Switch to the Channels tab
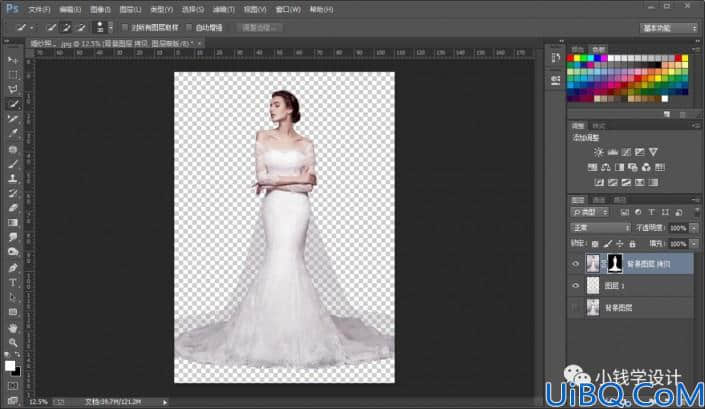Image resolution: width=705 pixels, height=409 pixels. point(599,200)
